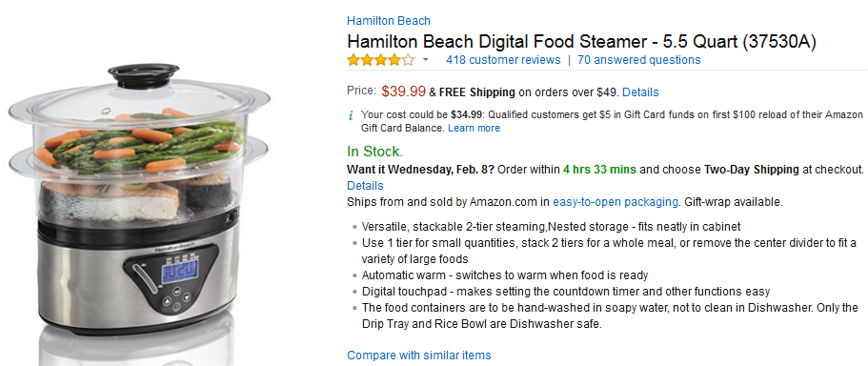Click the In Stock status text
The width and height of the screenshot is (868, 366).
coord(374,152)
